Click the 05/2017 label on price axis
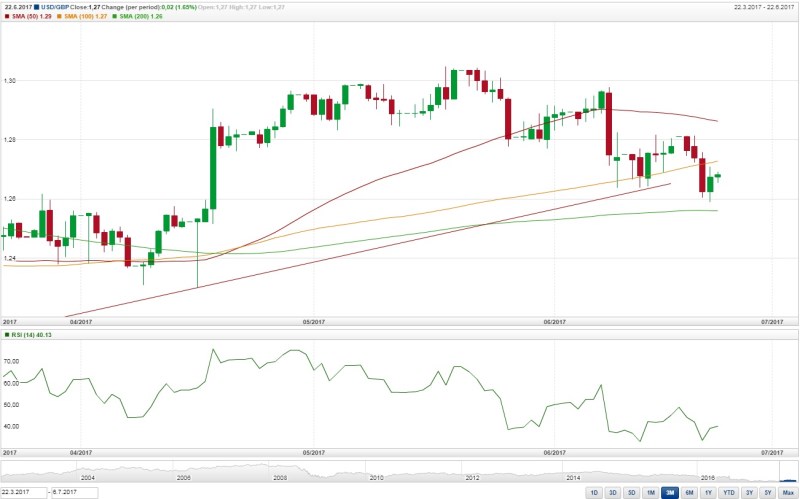 click(314, 322)
